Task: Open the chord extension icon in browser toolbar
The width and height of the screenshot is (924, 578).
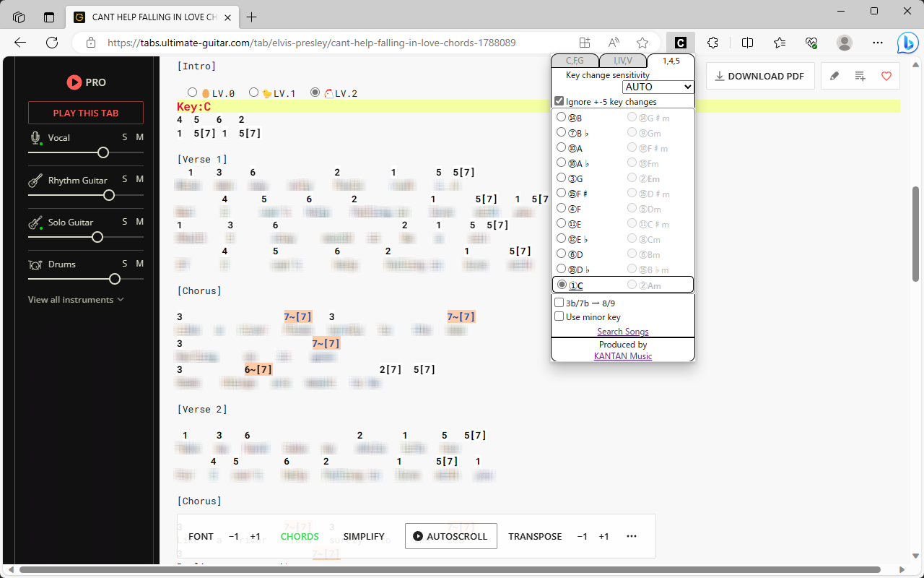Action: coord(680,43)
